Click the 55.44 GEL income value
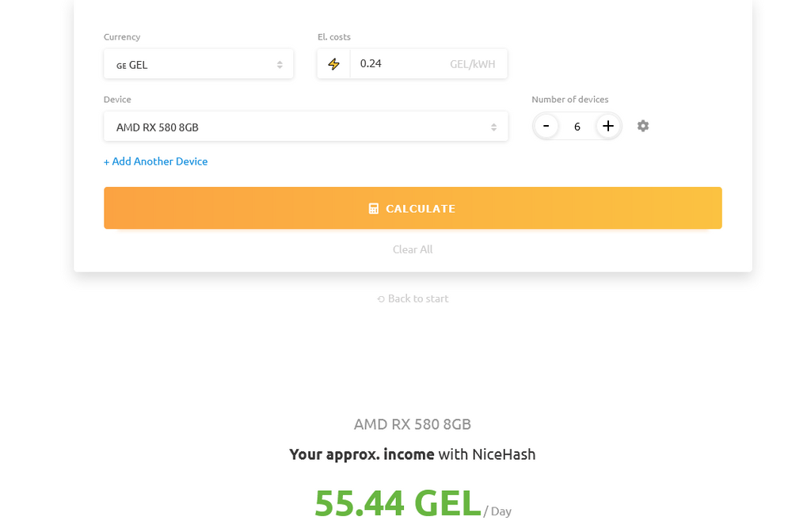This screenshot has height=532, width=811. [x=398, y=503]
